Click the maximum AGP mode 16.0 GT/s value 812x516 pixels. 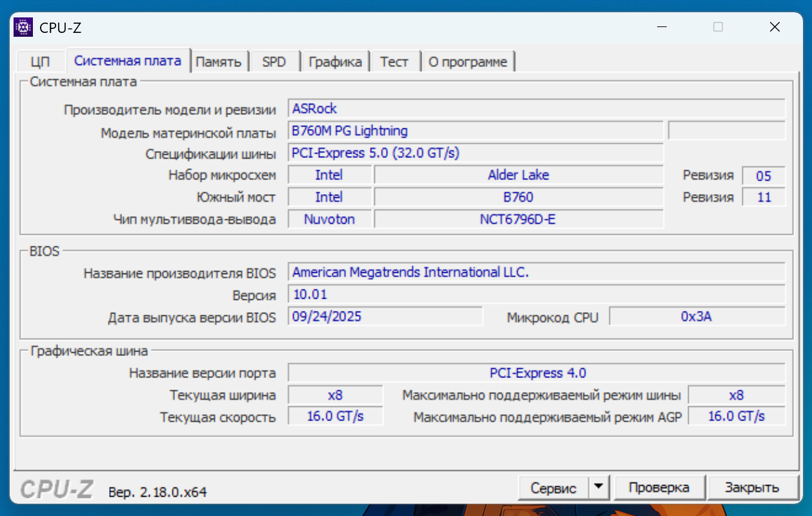click(x=736, y=416)
